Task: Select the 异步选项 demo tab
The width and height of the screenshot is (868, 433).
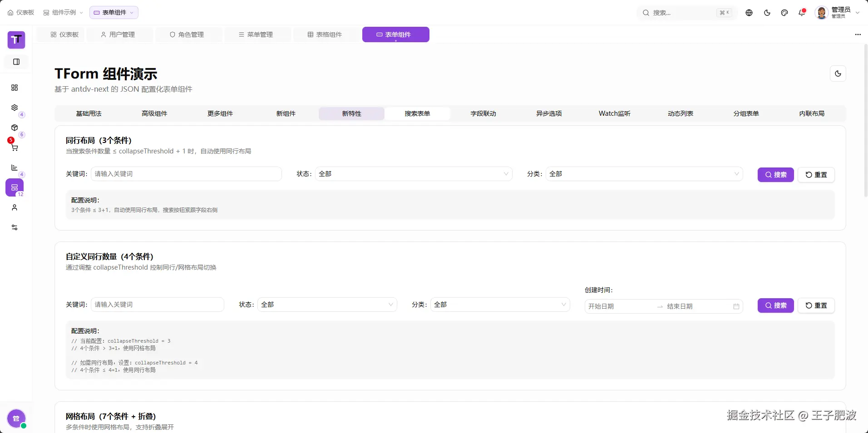Action: tap(549, 113)
